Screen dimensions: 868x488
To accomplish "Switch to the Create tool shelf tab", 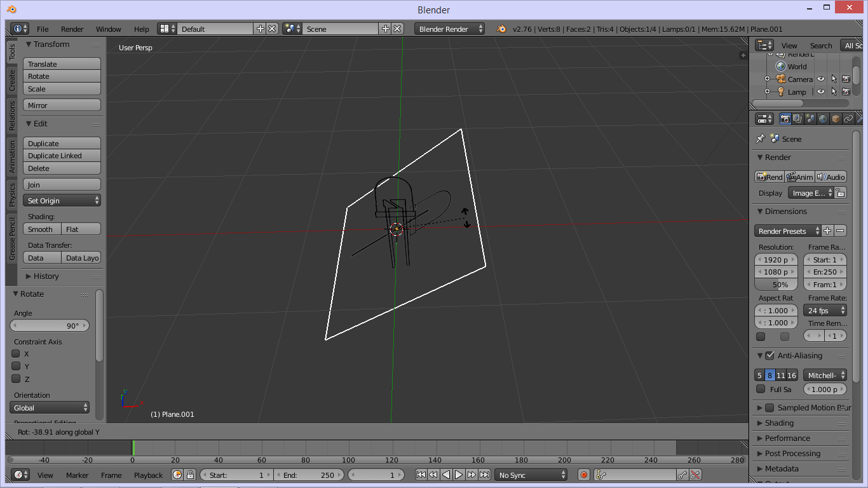I will 11,81.
